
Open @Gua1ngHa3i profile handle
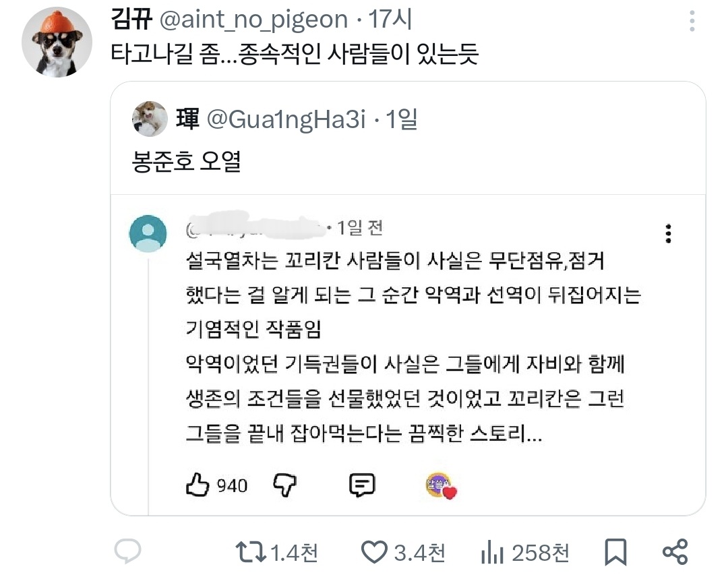285,119
